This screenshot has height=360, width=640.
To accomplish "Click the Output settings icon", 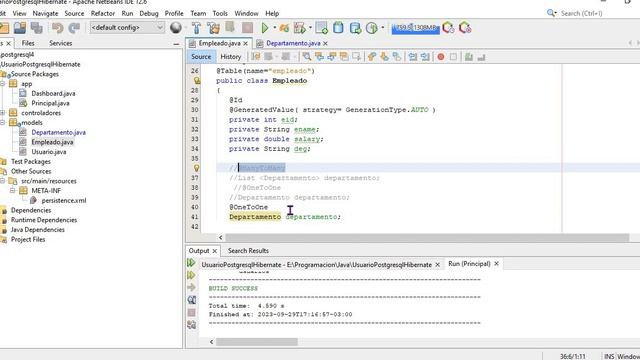I will (x=191, y=325).
